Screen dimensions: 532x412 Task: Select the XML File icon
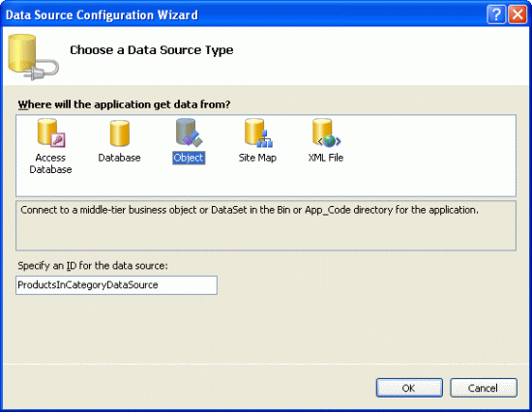[x=326, y=132]
